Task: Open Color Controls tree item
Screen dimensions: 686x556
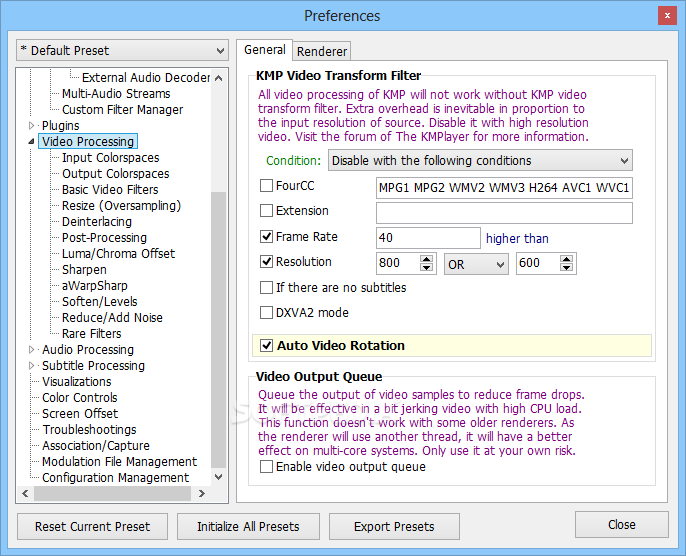Action: click(x=80, y=398)
